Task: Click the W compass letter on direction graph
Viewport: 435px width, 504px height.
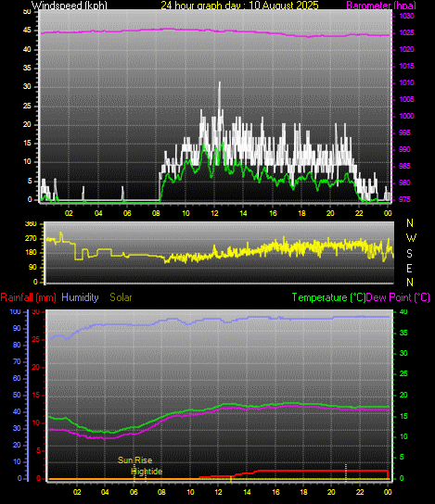Action: (411, 238)
